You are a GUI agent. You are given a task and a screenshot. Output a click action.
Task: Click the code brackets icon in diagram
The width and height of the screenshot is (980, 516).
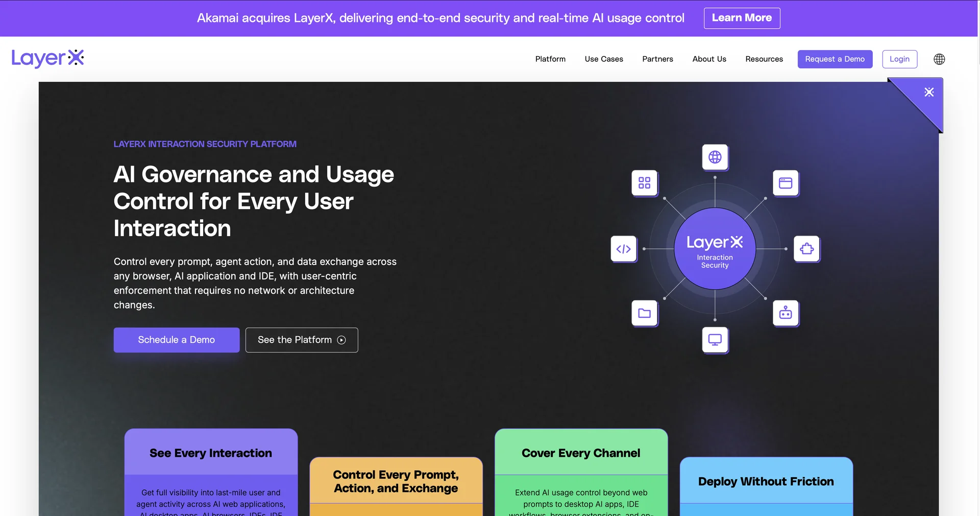coord(624,249)
